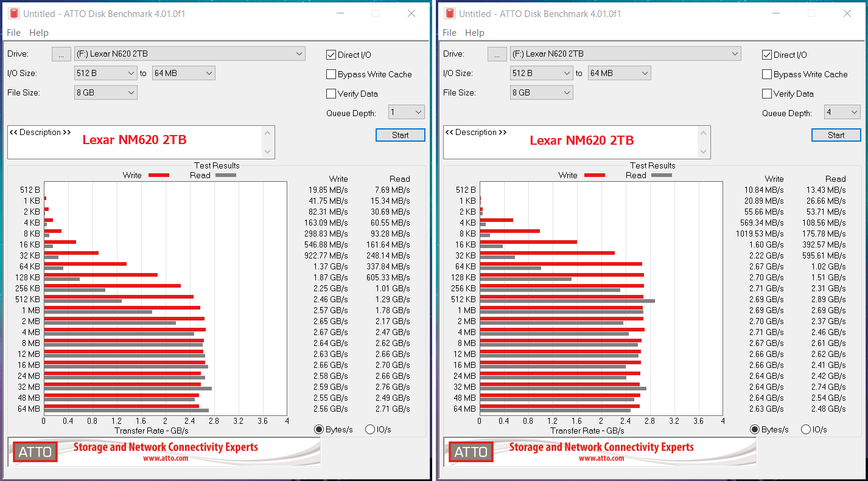Image resolution: width=868 pixels, height=481 pixels.
Task: Open File menu in right window
Action: pos(449,33)
